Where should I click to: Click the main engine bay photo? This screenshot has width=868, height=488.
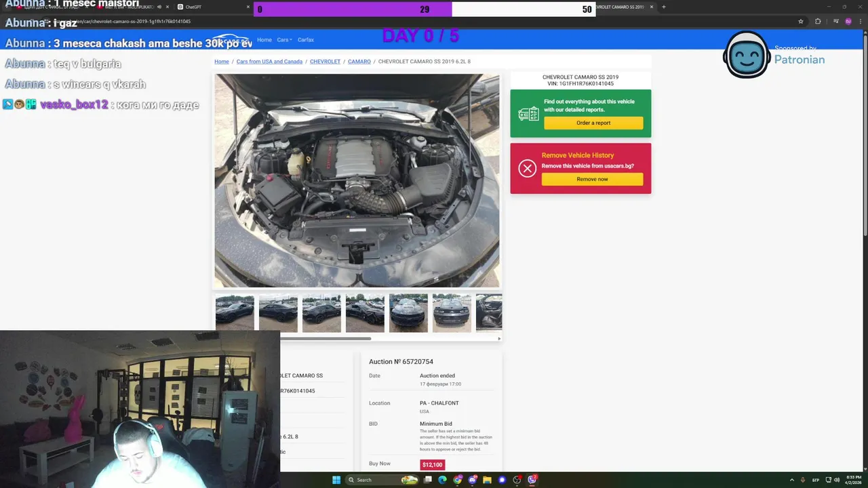[x=357, y=181]
